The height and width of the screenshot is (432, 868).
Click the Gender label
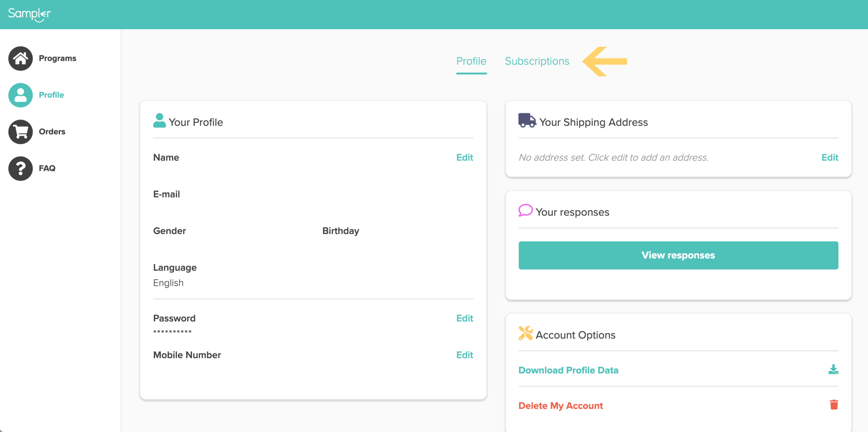point(170,231)
